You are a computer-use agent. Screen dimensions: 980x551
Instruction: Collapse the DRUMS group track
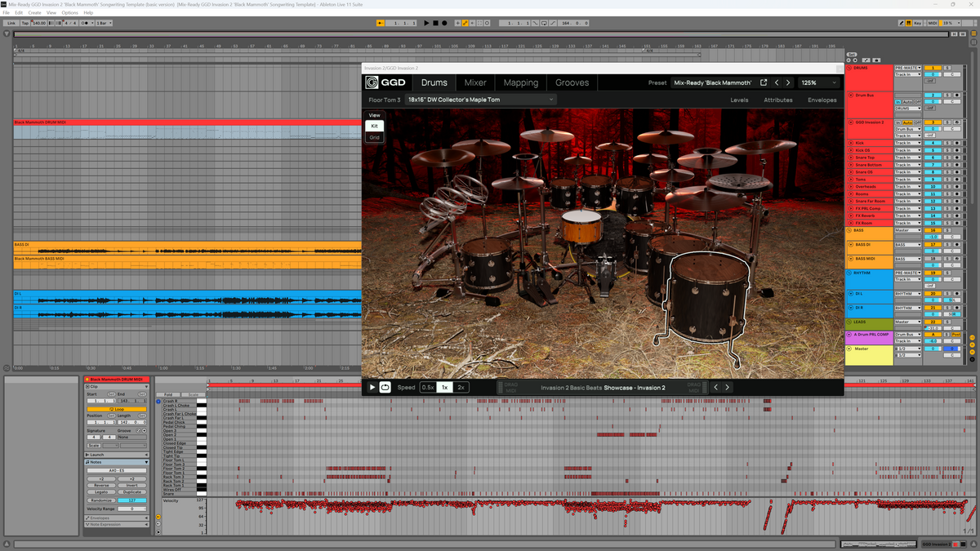850,68
